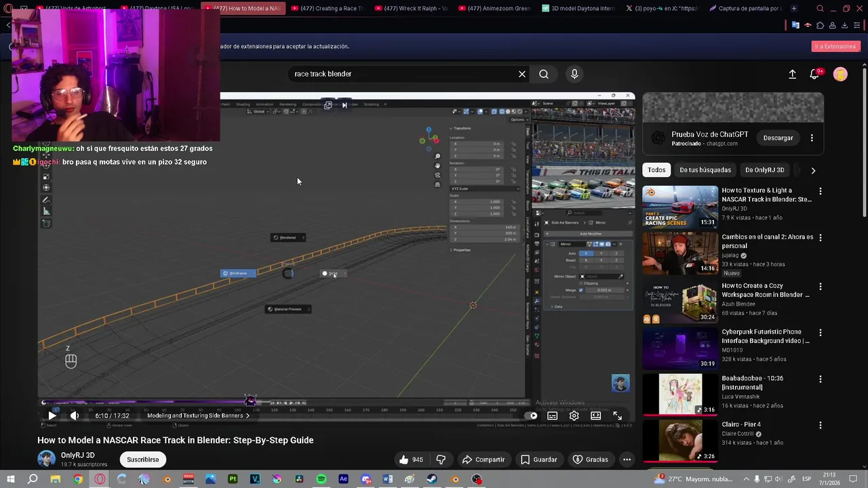
Task: Subscribe with the Suscribirse button
Action: tap(143, 460)
